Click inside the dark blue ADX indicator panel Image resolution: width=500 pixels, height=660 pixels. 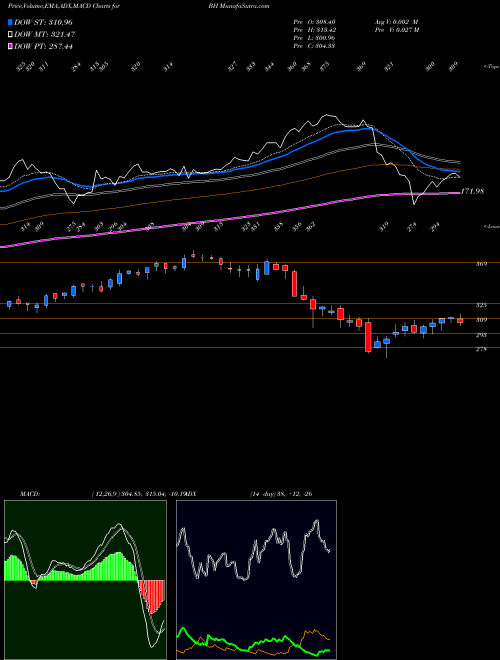[x=256, y=580]
